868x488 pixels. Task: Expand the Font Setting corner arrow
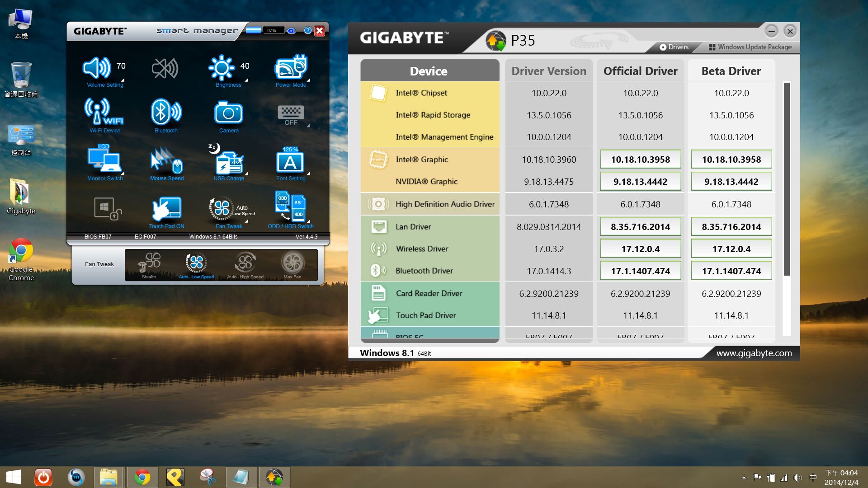click(x=308, y=173)
